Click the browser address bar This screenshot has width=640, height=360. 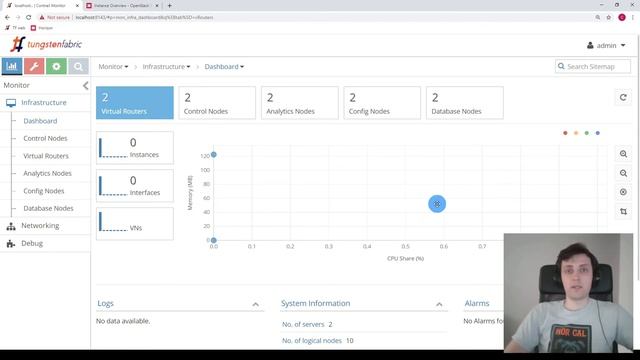click(318, 17)
